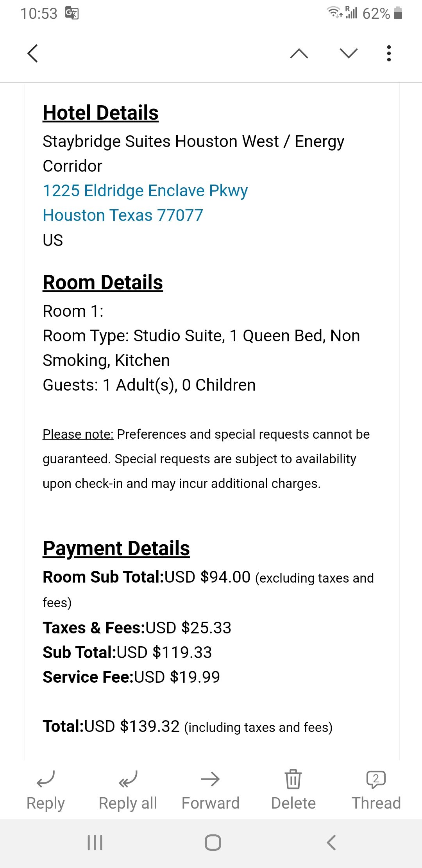Tap the Reply arrow icon
Image resolution: width=422 pixels, height=868 pixels.
(x=46, y=779)
